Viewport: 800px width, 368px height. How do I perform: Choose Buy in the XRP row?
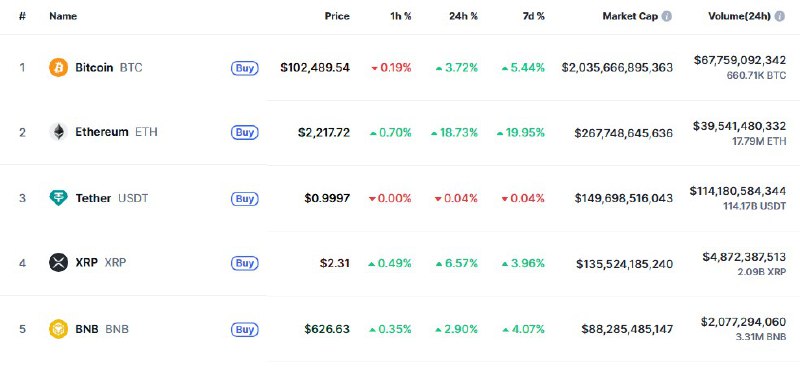(x=244, y=263)
